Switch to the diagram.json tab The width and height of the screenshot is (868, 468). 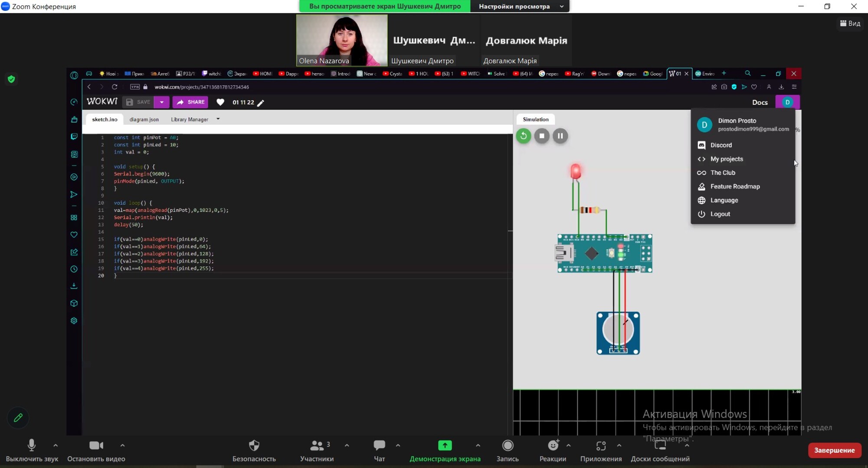click(x=144, y=120)
